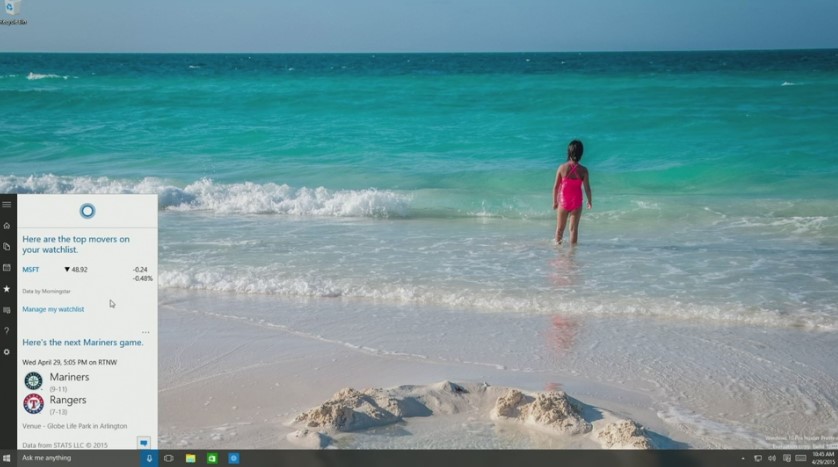Click the MSFT stock ticker link

[x=31, y=269]
